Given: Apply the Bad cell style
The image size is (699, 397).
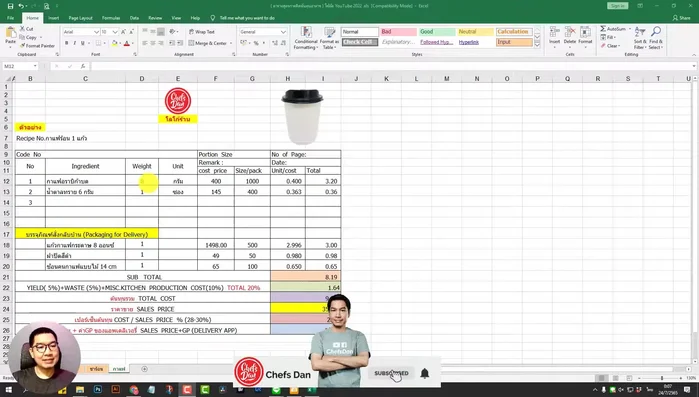Looking at the screenshot, I should coord(398,32).
